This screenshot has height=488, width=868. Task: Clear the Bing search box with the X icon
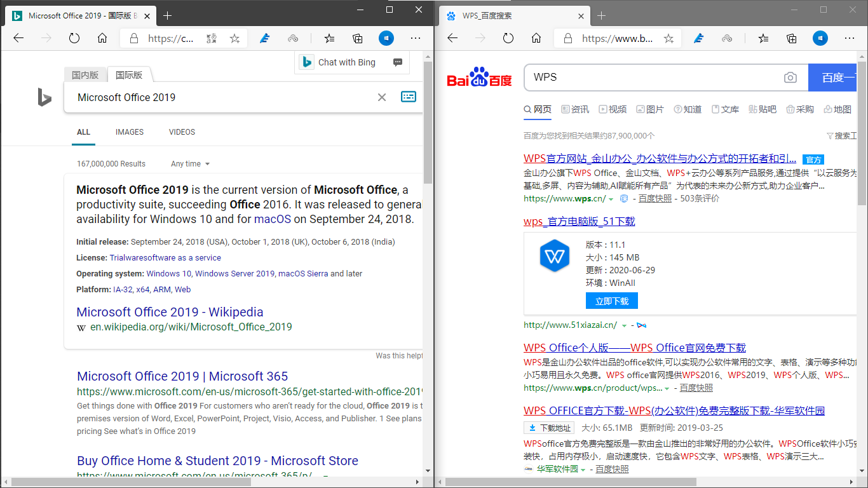[x=381, y=97]
